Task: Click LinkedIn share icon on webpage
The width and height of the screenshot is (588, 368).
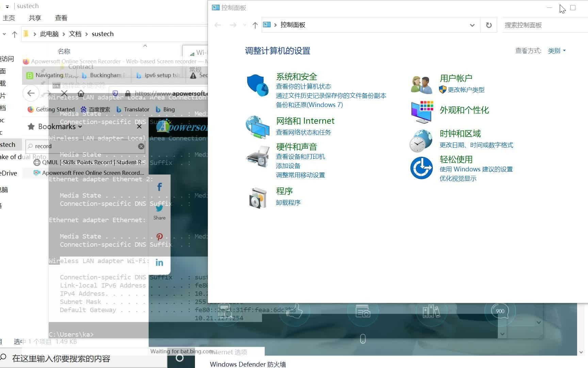Action: coord(159,262)
